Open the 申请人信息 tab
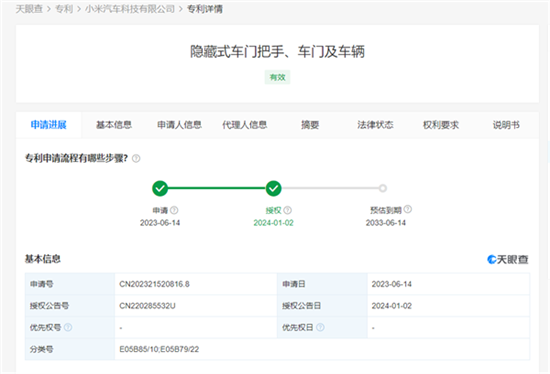Viewport: 550px width, 374px height. (179, 125)
